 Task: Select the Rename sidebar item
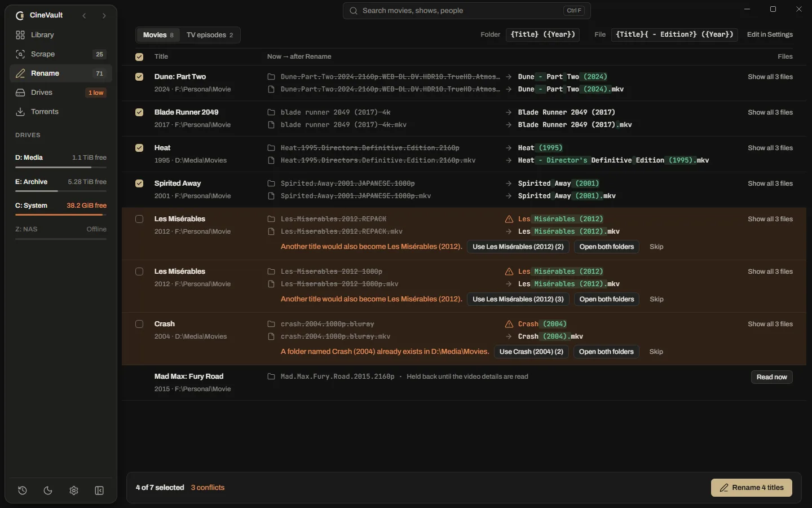point(61,73)
